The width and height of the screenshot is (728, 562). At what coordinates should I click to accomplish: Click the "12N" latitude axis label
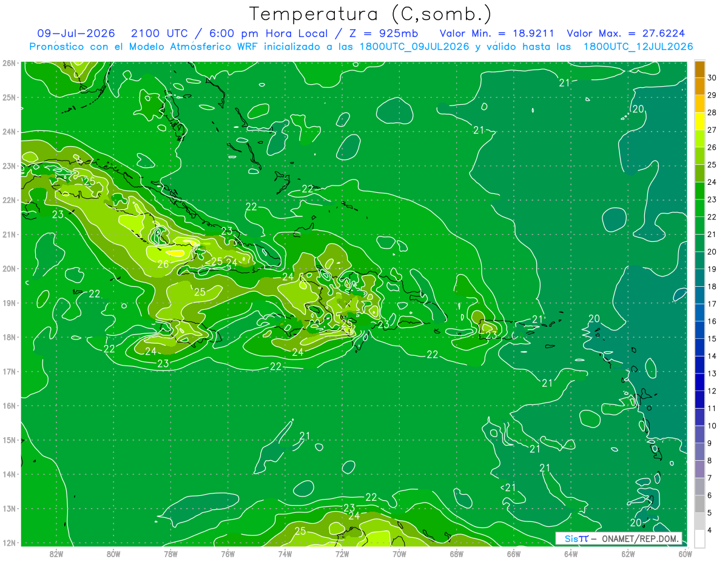pos(8,543)
